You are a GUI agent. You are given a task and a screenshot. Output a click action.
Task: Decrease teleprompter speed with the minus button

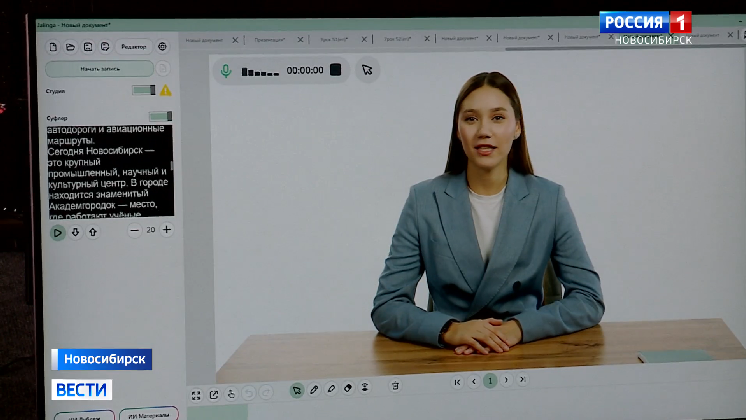[x=135, y=231]
